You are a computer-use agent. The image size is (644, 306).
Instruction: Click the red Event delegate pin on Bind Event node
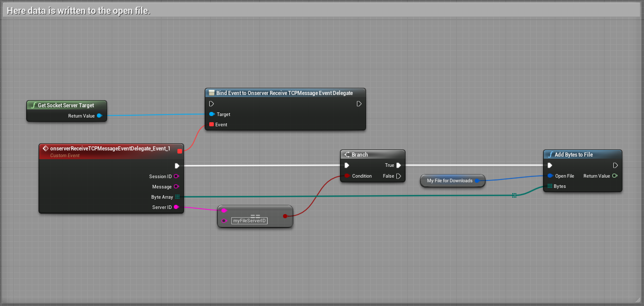(x=211, y=125)
